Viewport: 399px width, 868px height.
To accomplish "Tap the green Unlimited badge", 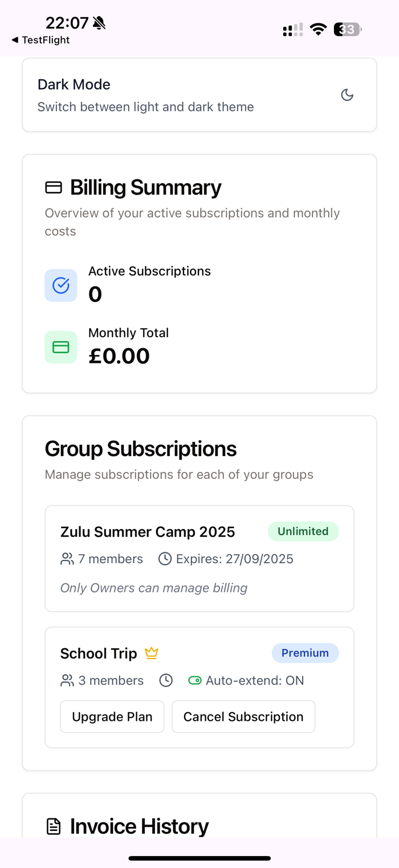I will [303, 531].
